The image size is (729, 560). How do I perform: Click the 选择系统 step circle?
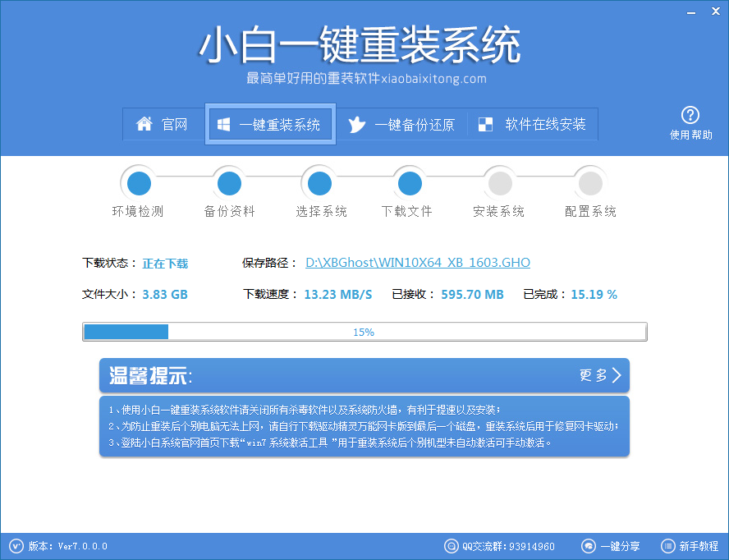[319, 182]
